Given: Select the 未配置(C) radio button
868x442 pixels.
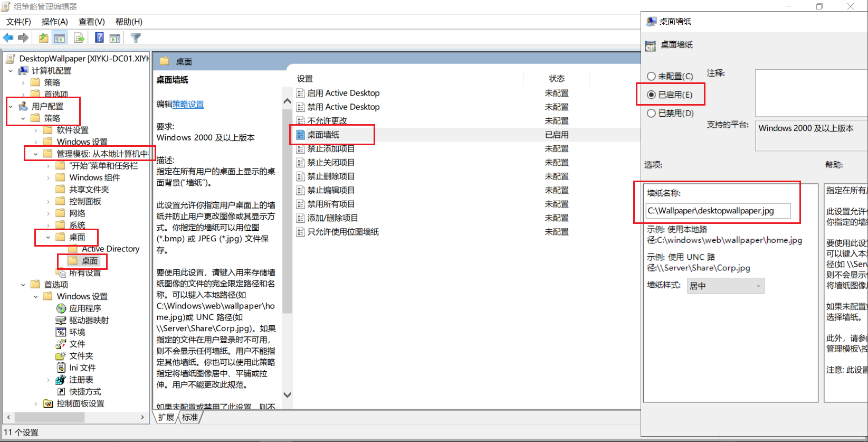Looking at the screenshot, I should click(651, 77).
